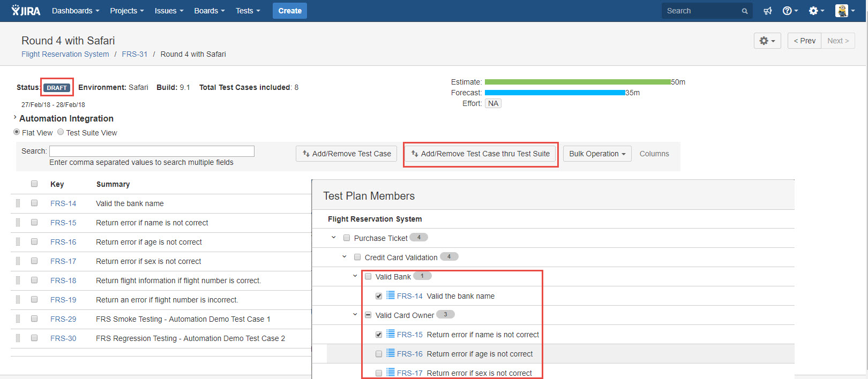Screen dimensions: 868x379
Task: Open the help question mark menu
Action: point(790,11)
